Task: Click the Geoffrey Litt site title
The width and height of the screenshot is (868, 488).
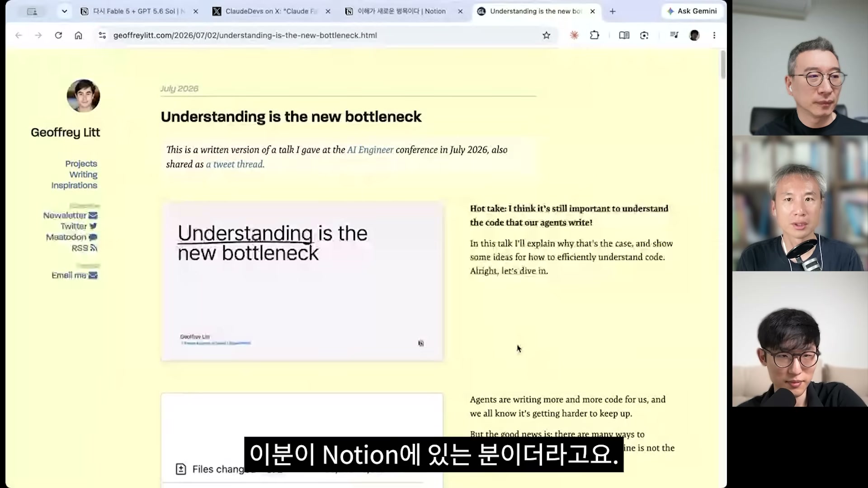Action: tap(66, 132)
